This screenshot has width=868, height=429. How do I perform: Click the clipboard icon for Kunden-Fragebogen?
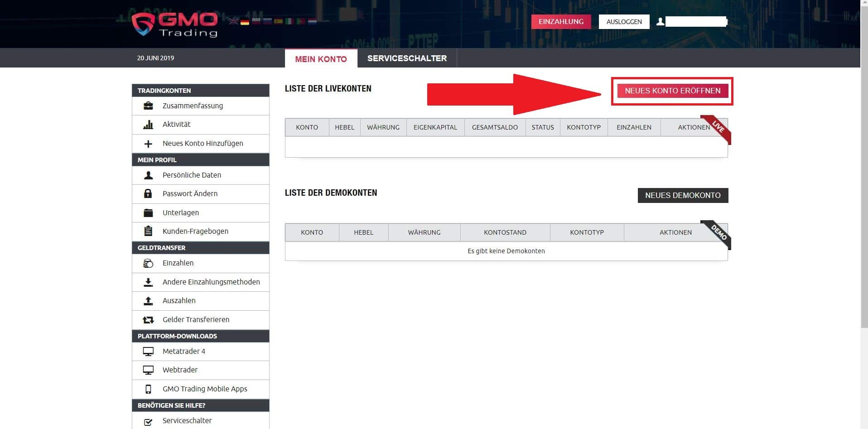tap(148, 231)
